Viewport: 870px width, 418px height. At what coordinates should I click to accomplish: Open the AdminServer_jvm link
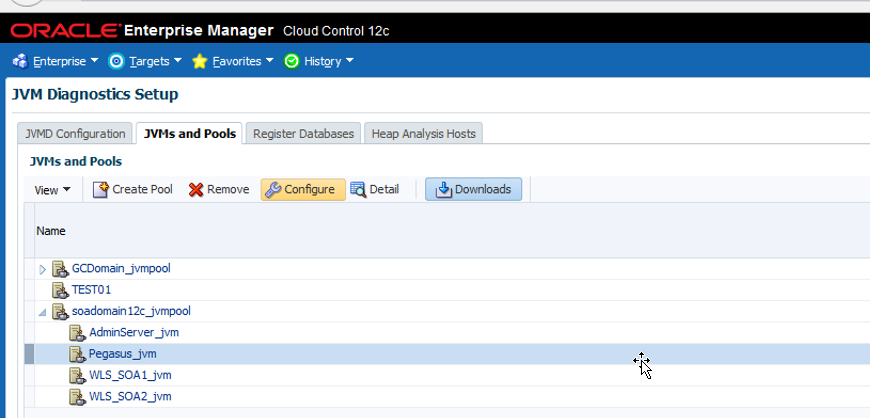[x=134, y=333]
